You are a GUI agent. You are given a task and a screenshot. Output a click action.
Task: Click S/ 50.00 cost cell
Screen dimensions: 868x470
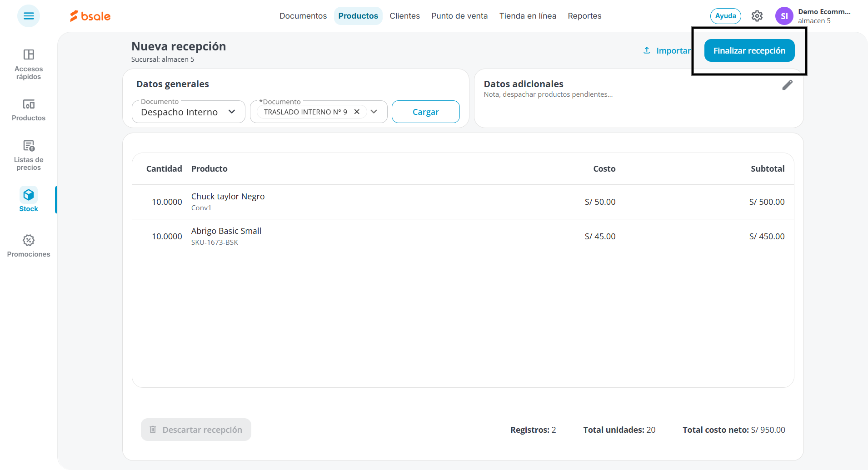[x=600, y=202]
